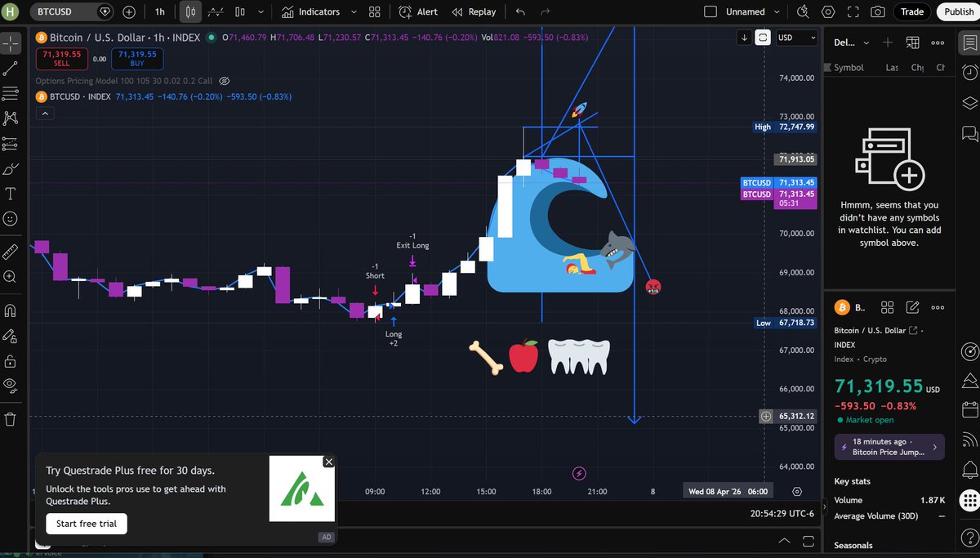Select the crosshair cursor tool
The height and width of the screenshot is (558, 980).
pyautogui.click(x=11, y=42)
